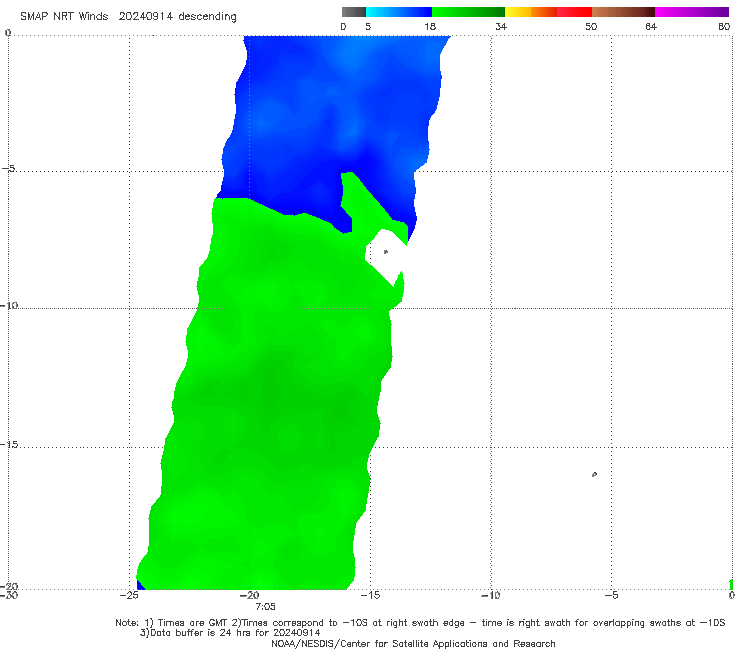740x650 pixels.
Task: Click the '-10' longitude axis label
Action: pos(490,595)
